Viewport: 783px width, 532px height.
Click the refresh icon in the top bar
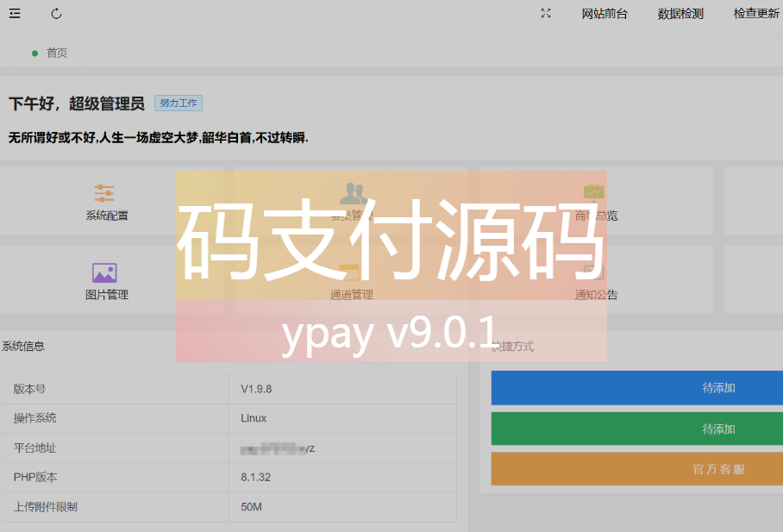(x=56, y=14)
